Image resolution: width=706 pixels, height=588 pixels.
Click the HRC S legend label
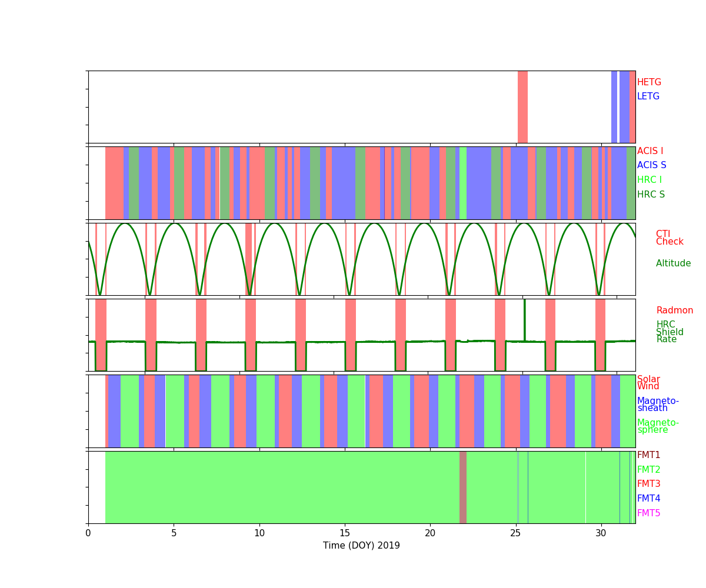650,195
